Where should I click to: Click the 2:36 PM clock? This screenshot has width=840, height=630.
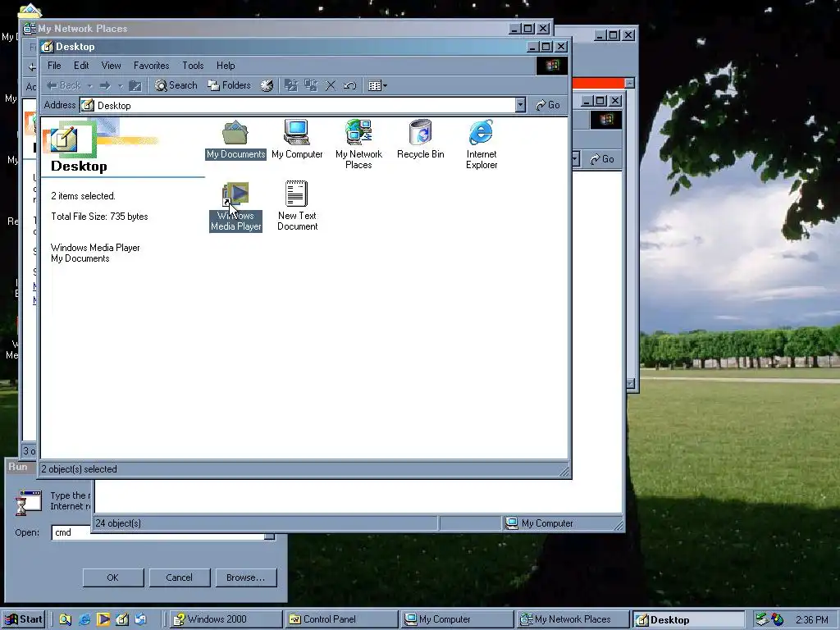tap(811, 620)
